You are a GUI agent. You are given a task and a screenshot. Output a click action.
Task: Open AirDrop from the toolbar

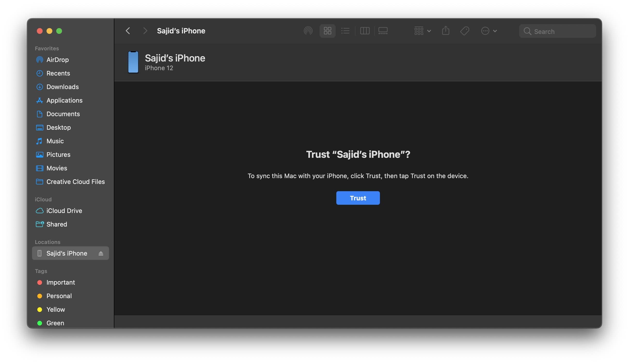[308, 31]
